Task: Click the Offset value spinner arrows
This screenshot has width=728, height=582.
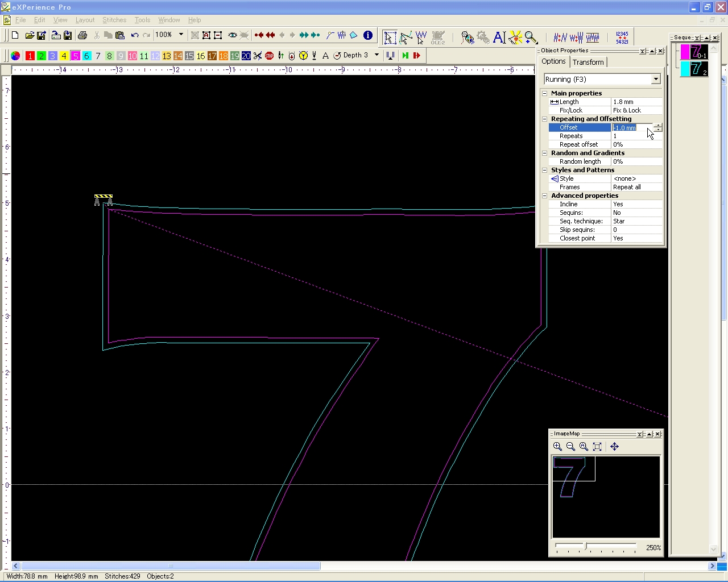Action: 658,127
